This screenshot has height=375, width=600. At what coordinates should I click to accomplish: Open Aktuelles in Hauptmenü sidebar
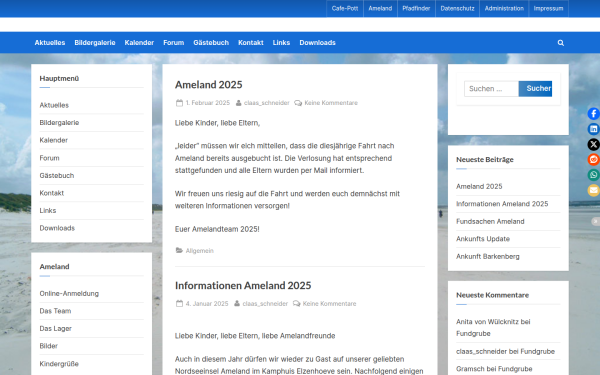(x=54, y=105)
